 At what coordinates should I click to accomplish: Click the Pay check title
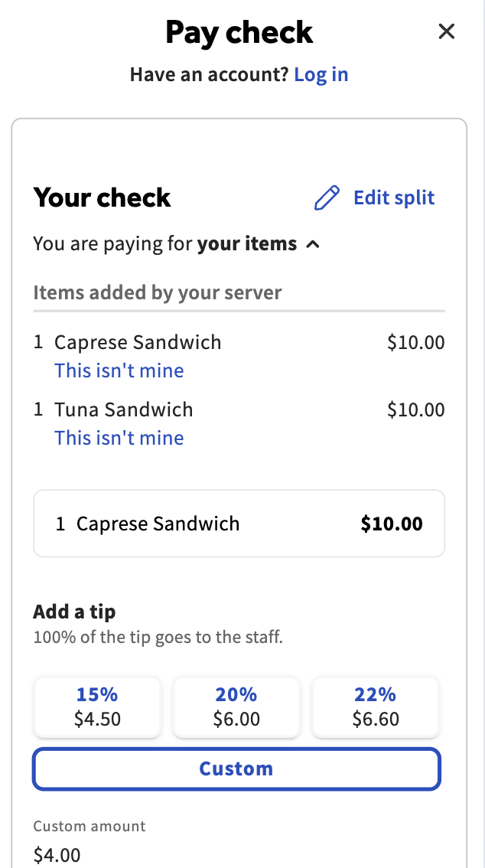[x=239, y=32]
